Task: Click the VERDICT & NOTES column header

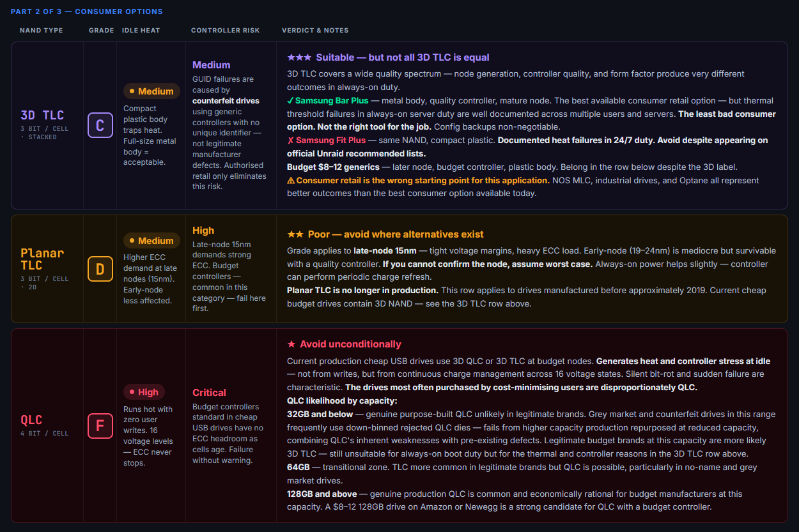Action: [x=315, y=31]
